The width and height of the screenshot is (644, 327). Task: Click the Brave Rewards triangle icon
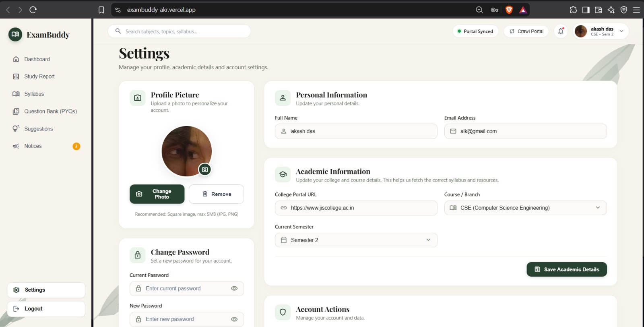coord(523,10)
